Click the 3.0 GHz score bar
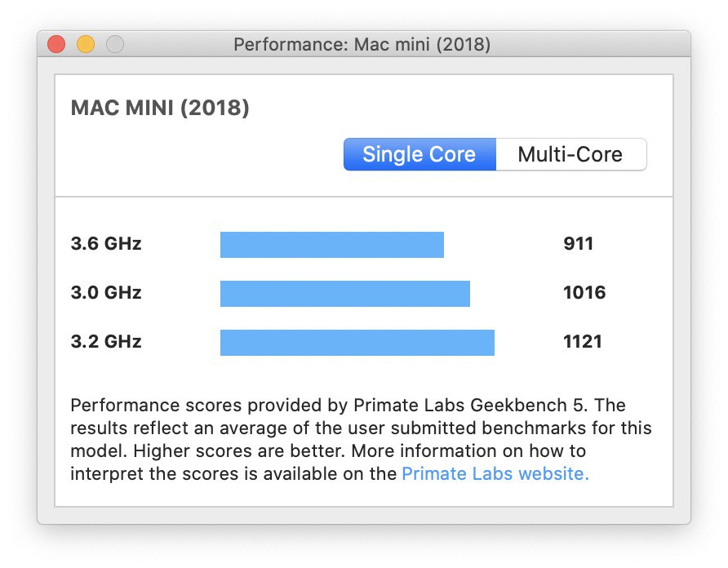Screen dimensions: 728x568 [345, 294]
